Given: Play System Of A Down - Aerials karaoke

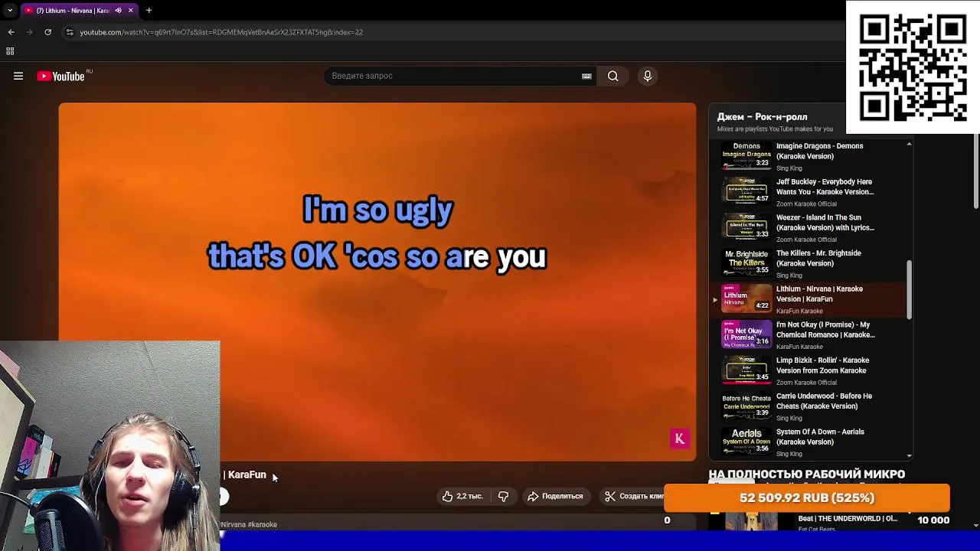Looking at the screenshot, I should point(820,437).
